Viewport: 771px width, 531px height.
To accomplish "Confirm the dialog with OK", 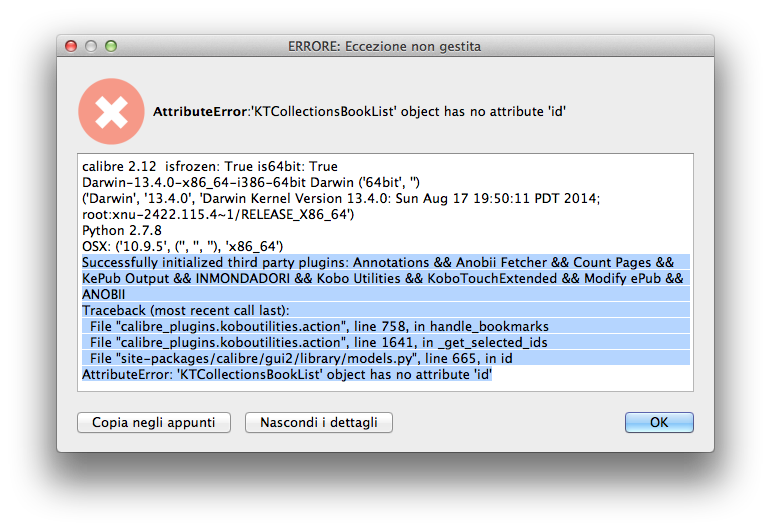I will [659, 423].
